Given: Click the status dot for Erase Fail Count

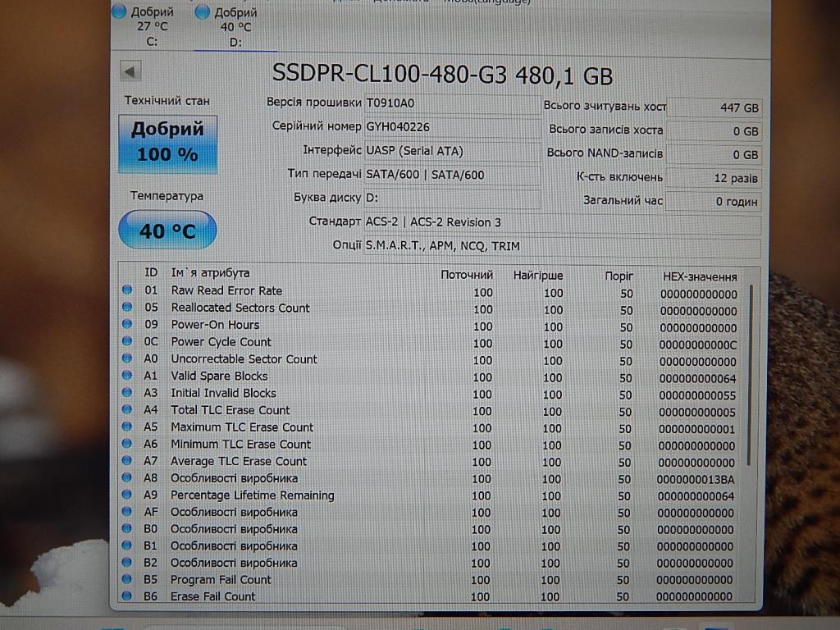Looking at the screenshot, I should (x=127, y=596).
